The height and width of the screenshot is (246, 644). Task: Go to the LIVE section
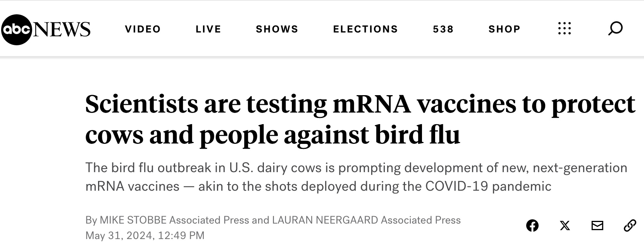[x=208, y=29]
